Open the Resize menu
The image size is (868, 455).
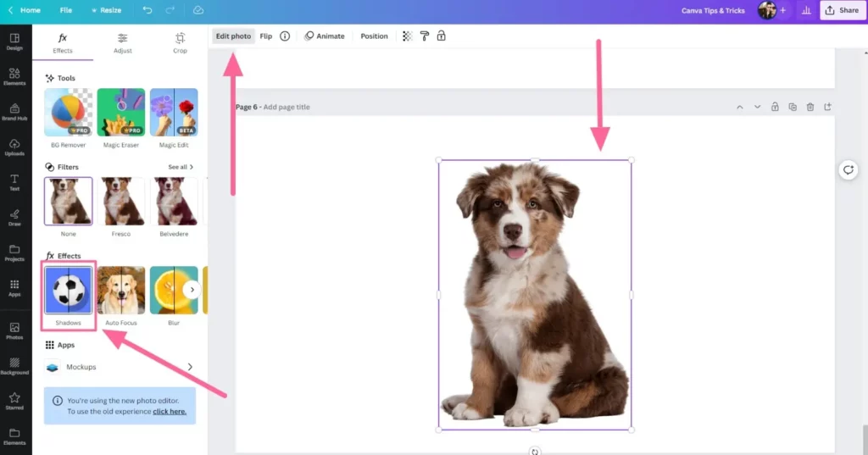click(106, 10)
